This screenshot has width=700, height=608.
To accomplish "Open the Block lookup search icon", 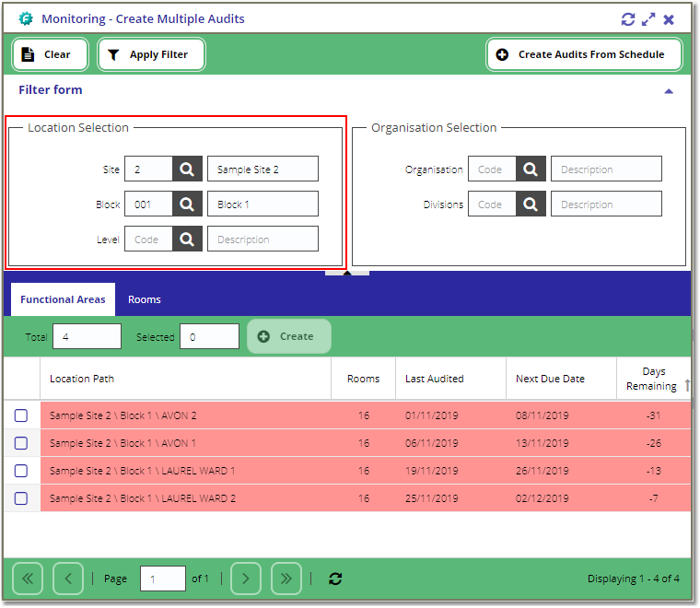I will 187,204.
